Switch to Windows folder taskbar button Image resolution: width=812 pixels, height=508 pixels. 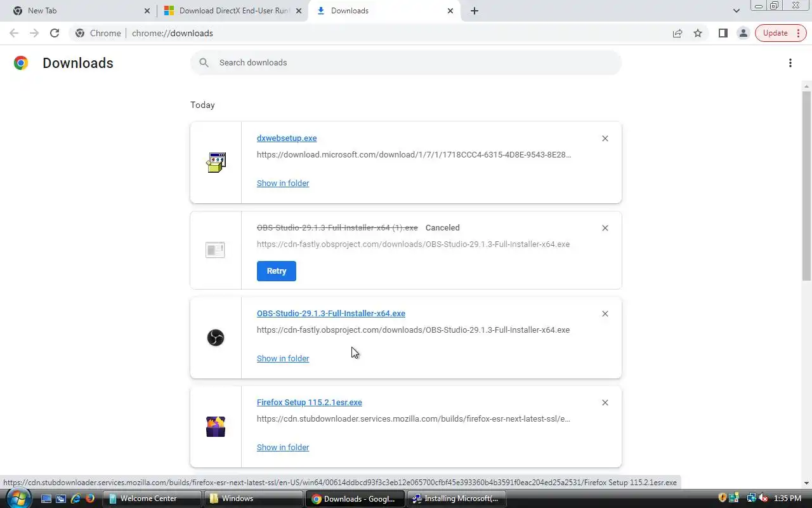253,499
